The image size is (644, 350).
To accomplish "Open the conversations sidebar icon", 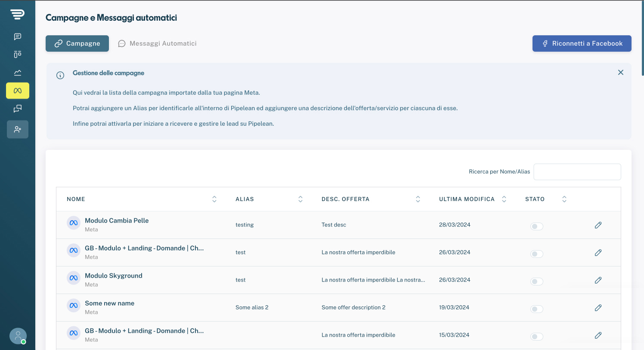I will (18, 108).
